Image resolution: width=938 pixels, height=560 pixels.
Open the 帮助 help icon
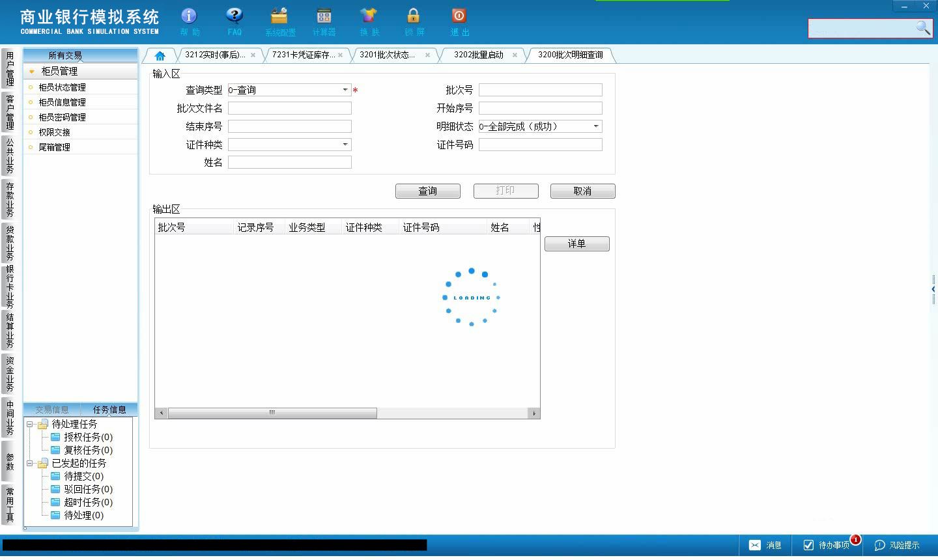(x=190, y=21)
